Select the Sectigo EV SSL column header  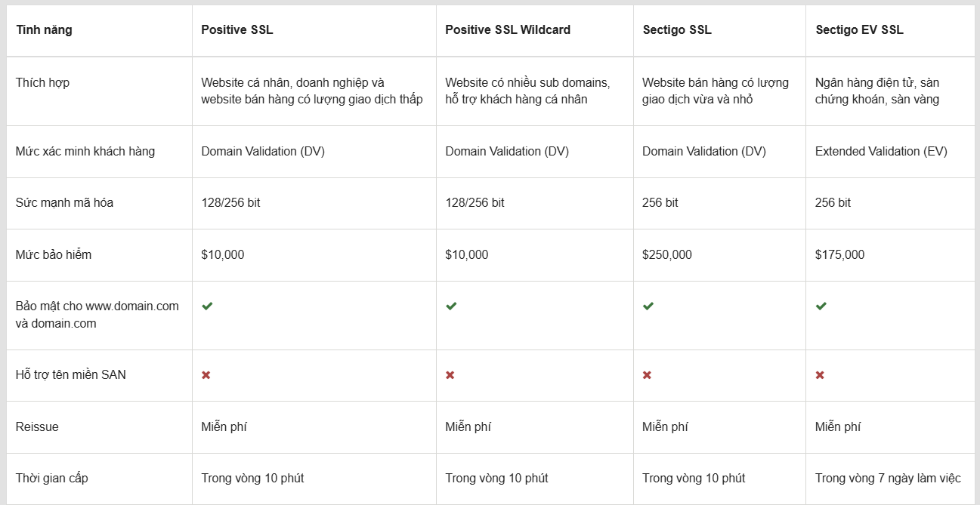coord(859,30)
